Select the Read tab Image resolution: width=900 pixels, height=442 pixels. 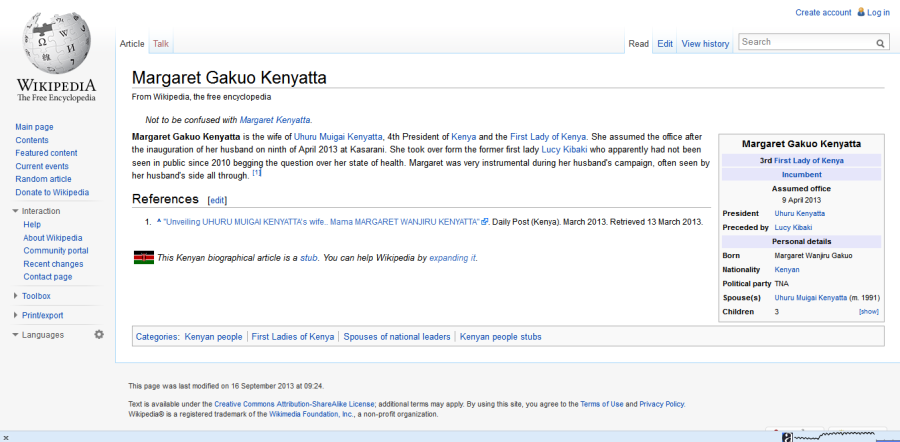638,44
